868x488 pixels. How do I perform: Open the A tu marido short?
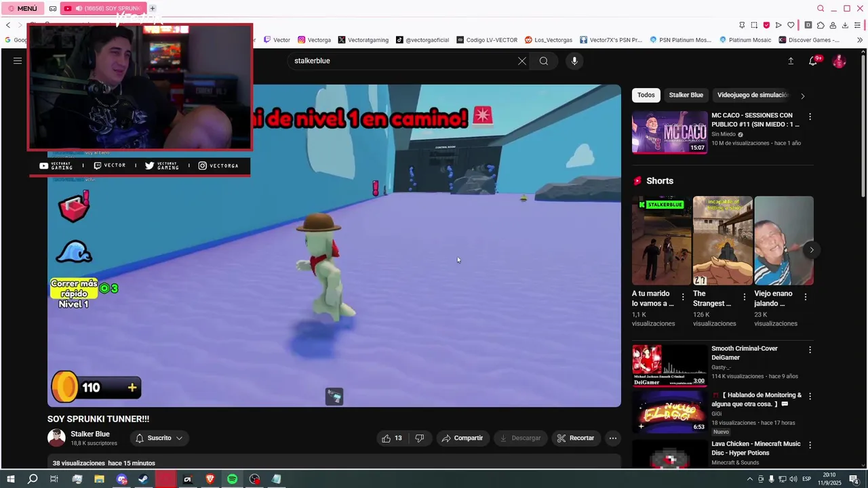click(662, 241)
